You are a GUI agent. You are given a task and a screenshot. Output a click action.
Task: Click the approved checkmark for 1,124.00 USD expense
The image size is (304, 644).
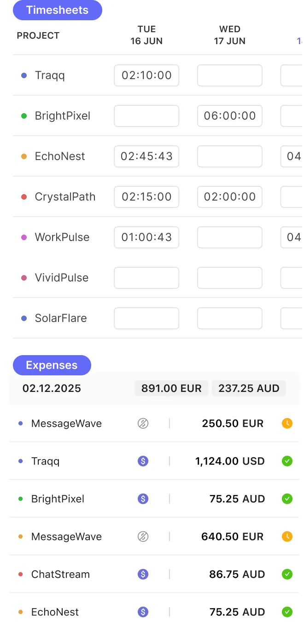(x=287, y=461)
